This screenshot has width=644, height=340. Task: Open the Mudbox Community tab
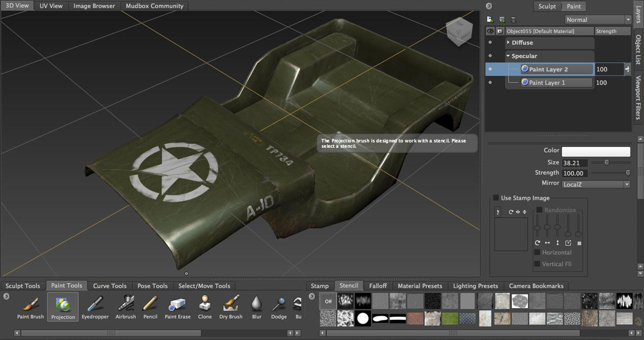pyautogui.click(x=155, y=6)
